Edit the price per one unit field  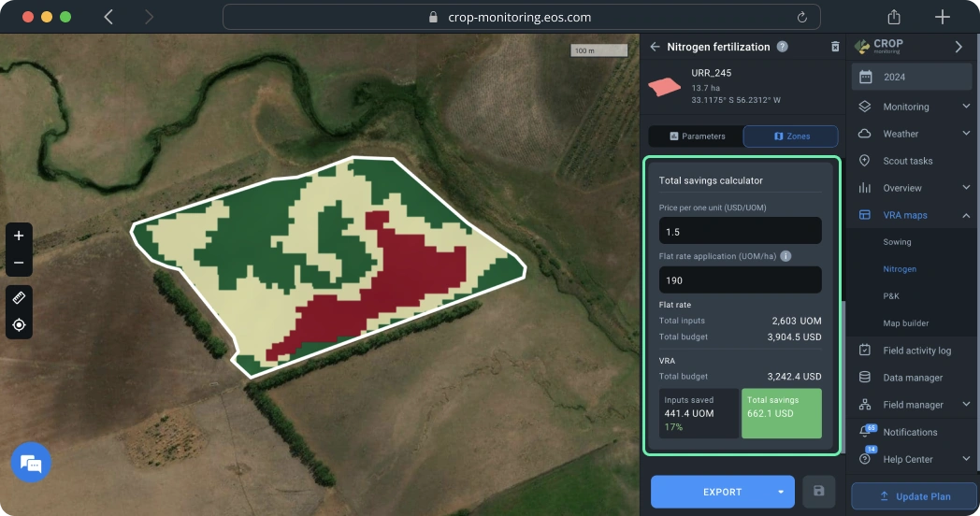pyautogui.click(x=740, y=231)
